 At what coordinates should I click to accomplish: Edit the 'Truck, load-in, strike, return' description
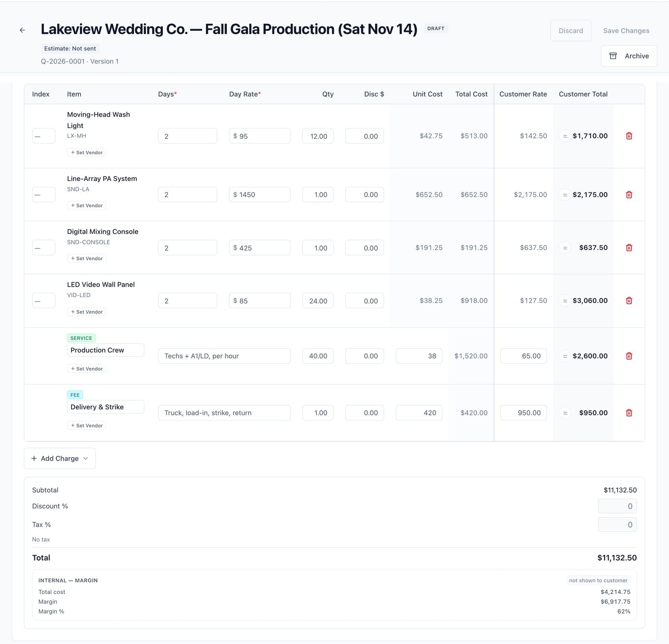pyautogui.click(x=224, y=413)
